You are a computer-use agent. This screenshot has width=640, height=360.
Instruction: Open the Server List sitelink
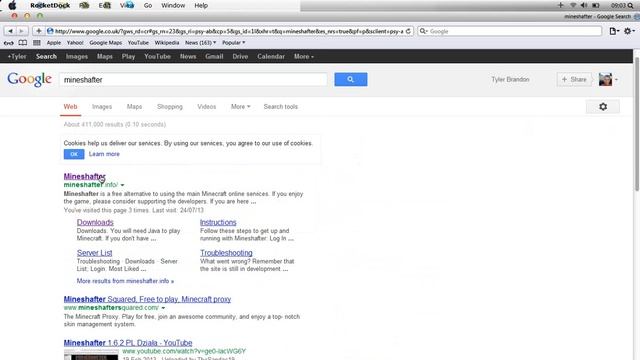[94, 253]
